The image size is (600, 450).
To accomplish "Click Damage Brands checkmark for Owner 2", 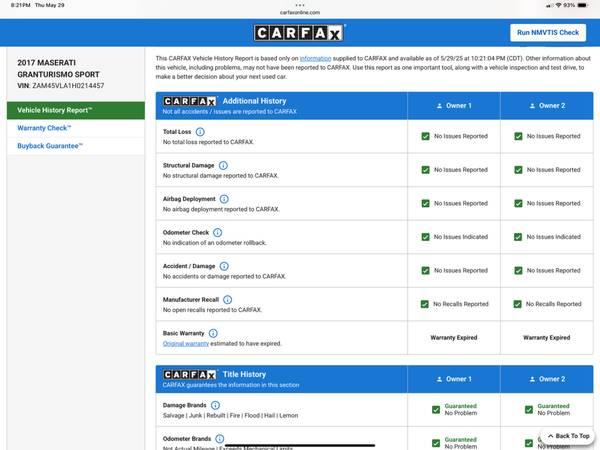I will coord(529,410).
